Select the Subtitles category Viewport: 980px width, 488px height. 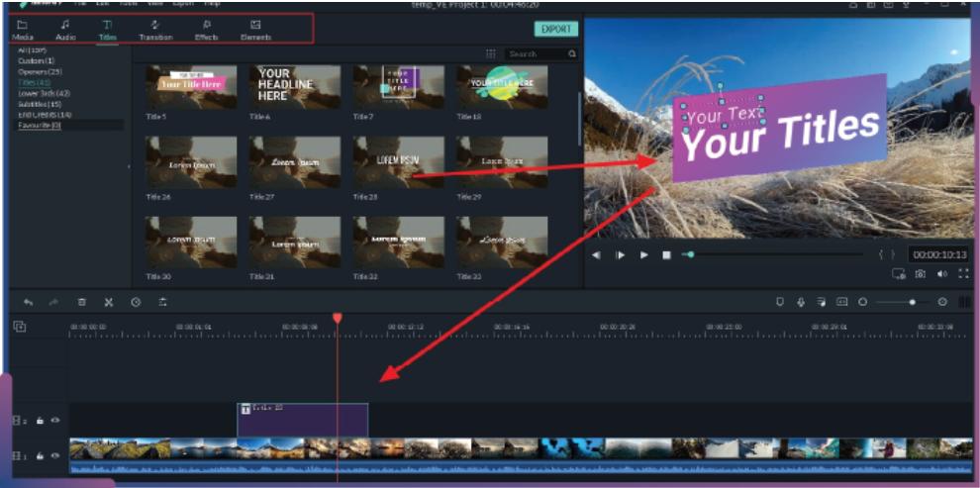[x=40, y=104]
